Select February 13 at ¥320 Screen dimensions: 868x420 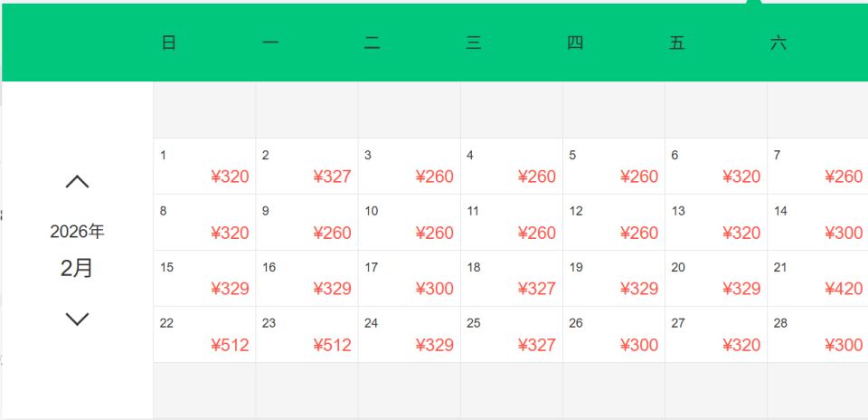(715, 223)
